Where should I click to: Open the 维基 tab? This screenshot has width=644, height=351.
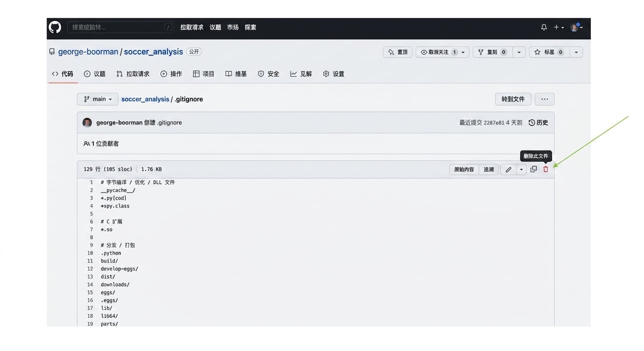tap(236, 74)
